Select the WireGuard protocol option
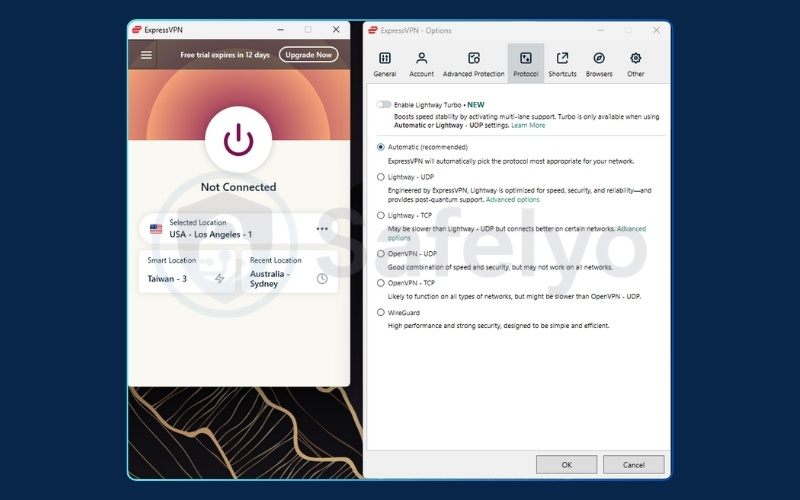Image resolution: width=800 pixels, height=500 pixels. pyautogui.click(x=381, y=312)
